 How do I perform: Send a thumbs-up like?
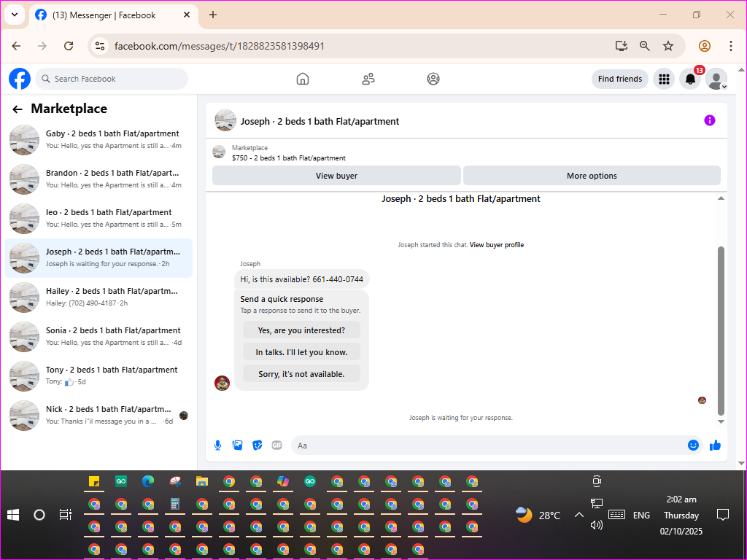pos(715,446)
